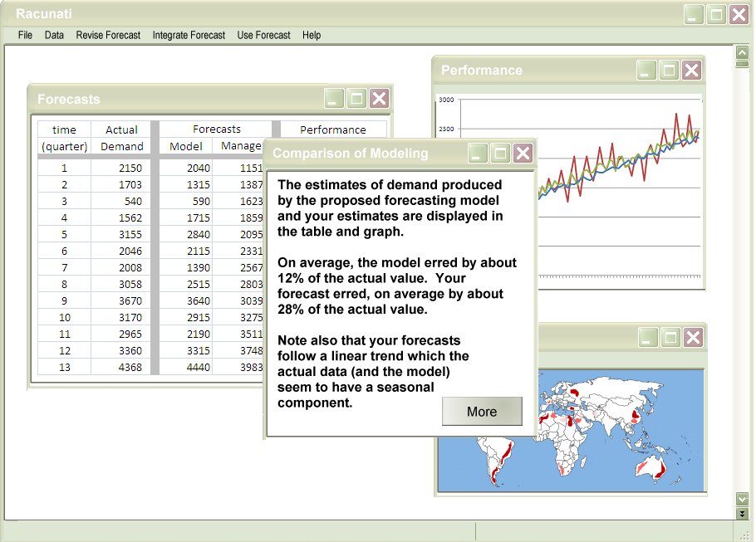Click the main scrollbar down arrow

[742, 499]
